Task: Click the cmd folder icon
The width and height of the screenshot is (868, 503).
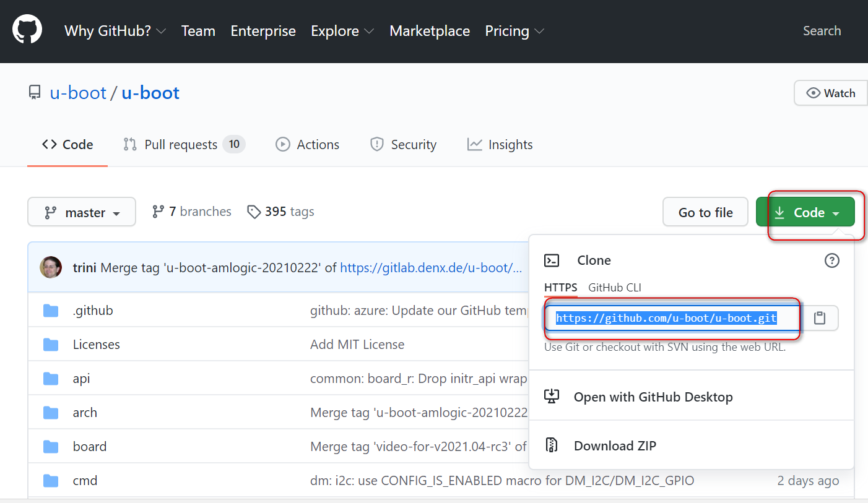Action: click(51, 481)
